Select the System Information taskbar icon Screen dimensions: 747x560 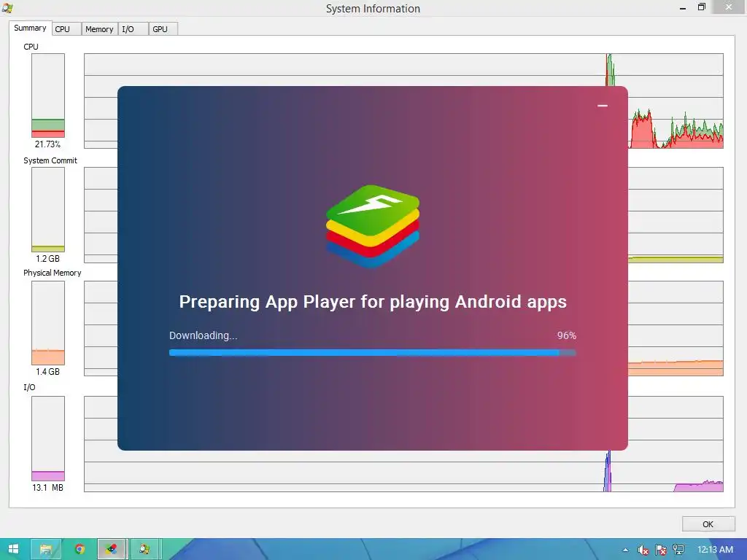(144, 549)
